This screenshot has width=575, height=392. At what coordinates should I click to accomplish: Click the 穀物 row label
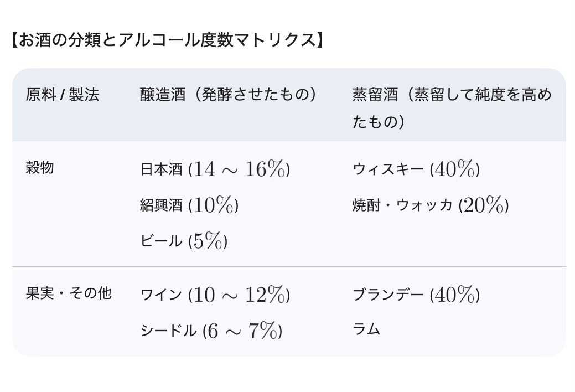click(x=40, y=168)
